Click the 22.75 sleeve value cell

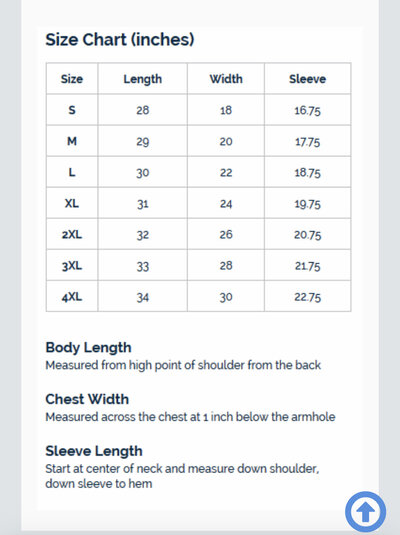308,297
